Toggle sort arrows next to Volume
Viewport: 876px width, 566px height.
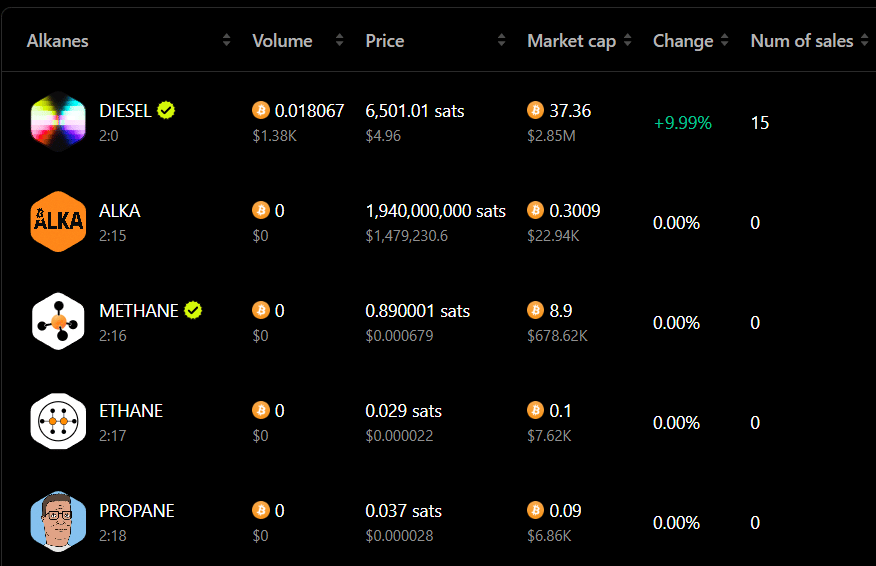click(x=339, y=40)
